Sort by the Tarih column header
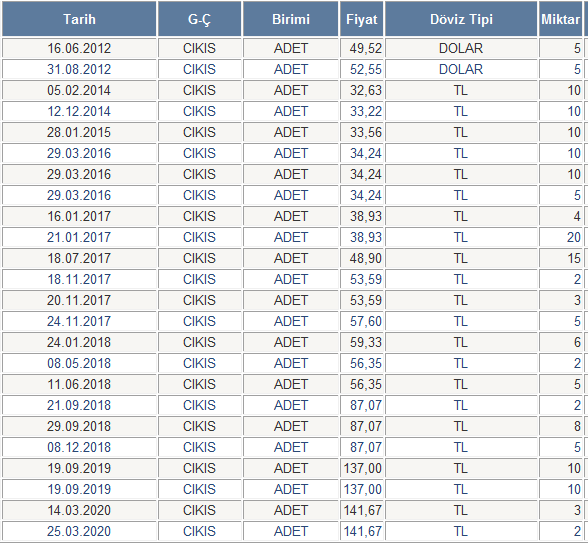The height and width of the screenshot is (543, 588). 79,19
